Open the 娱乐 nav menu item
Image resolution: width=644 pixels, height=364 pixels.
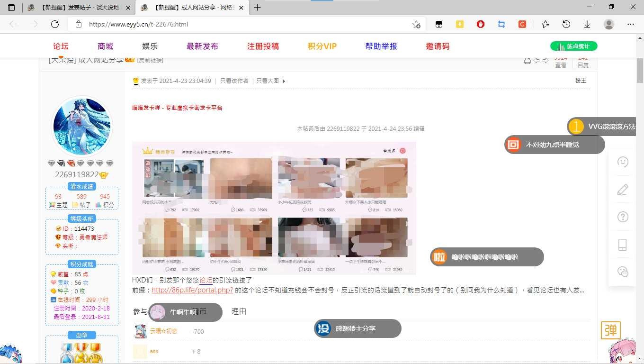150,46
